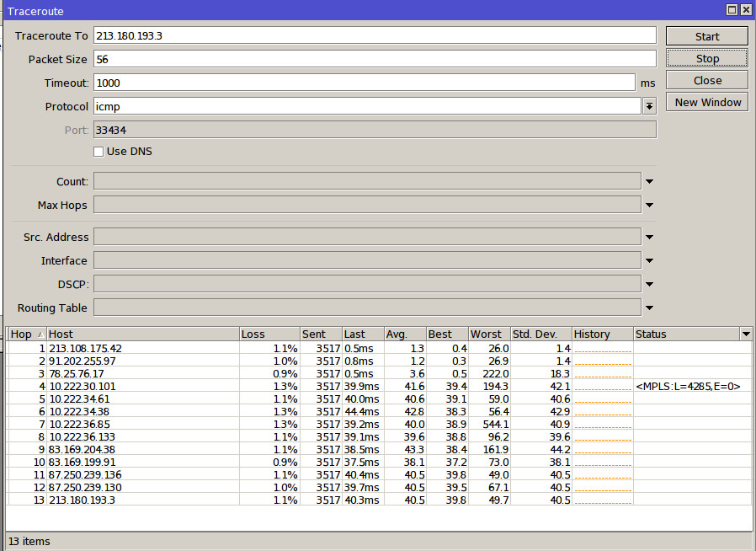Open the table column chooser dropdown
Image resolution: width=756 pixels, height=551 pixels.
(x=745, y=334)
